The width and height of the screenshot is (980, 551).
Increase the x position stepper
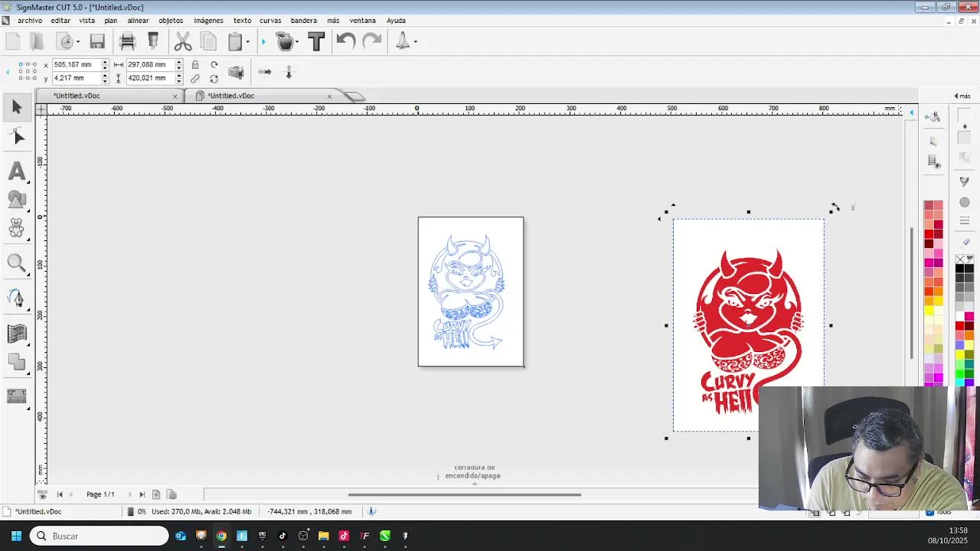click(105, 62)
